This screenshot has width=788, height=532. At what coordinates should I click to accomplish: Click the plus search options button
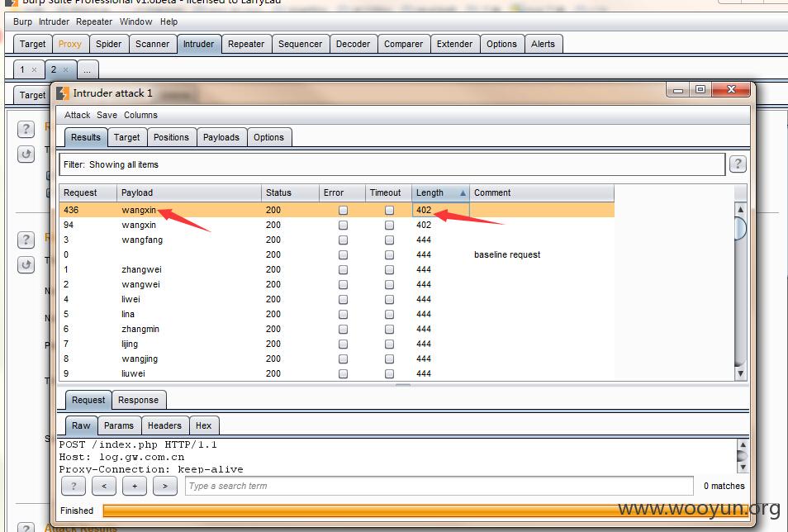(135, 486)
